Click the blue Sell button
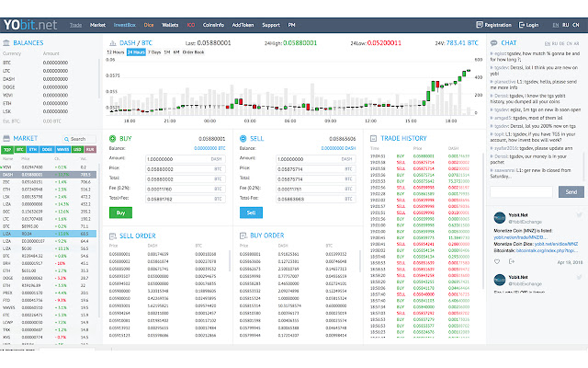 251,213
